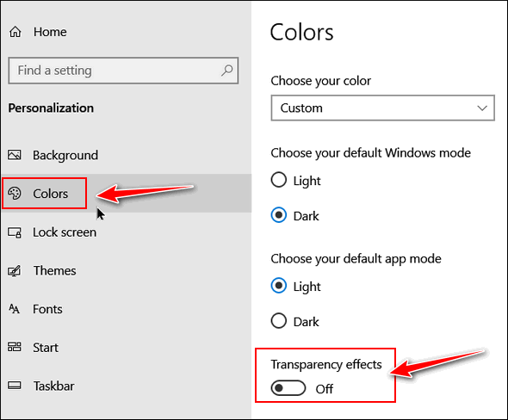Screen dimensions: 508x420
Task: Click the Themes brush icon
Action: click(x=15, y=271)
